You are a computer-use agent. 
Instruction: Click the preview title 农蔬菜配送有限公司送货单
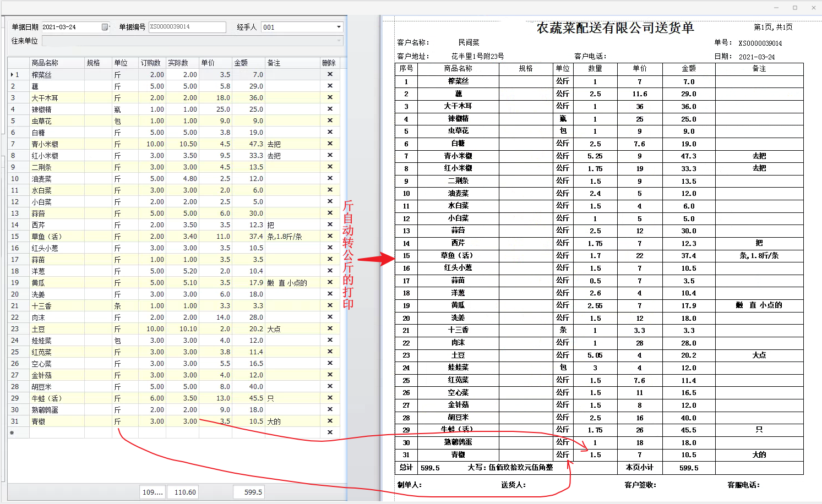(x=615, y=28)
